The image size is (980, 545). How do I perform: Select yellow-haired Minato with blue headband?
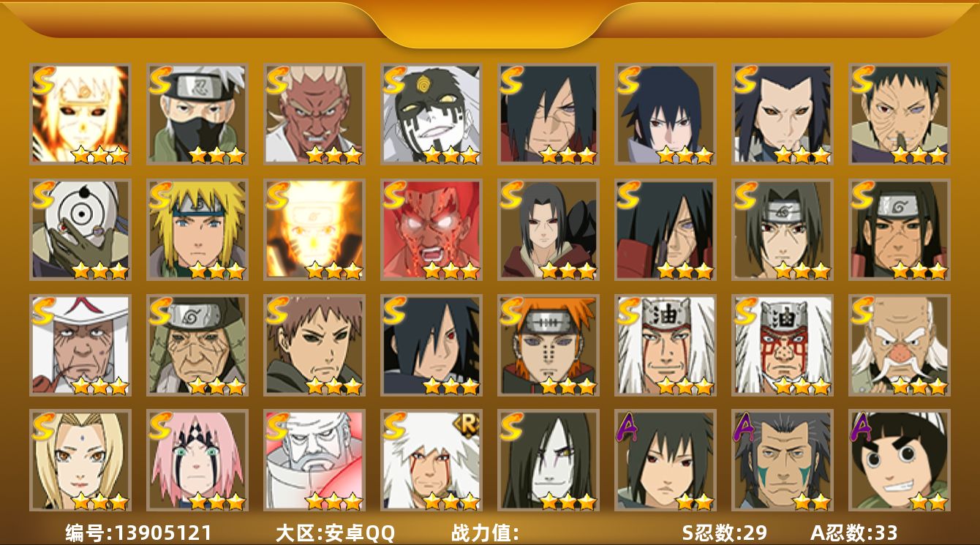tap(197, 230)
